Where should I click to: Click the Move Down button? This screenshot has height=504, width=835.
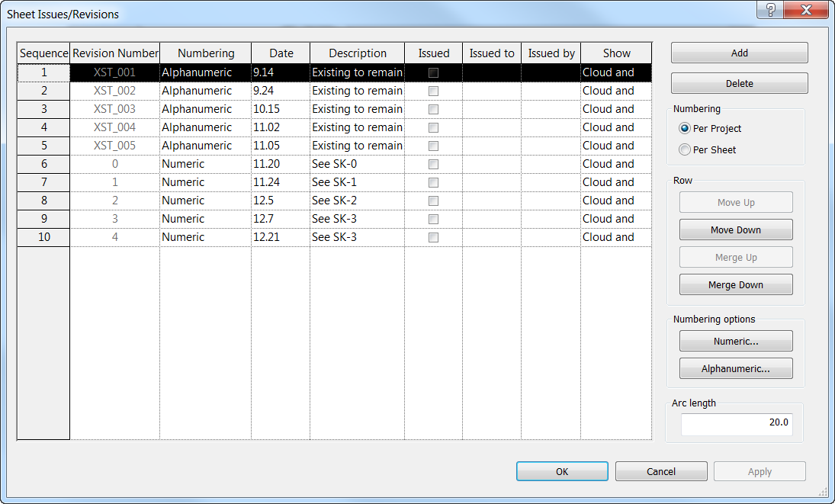(x=736, y=230)
